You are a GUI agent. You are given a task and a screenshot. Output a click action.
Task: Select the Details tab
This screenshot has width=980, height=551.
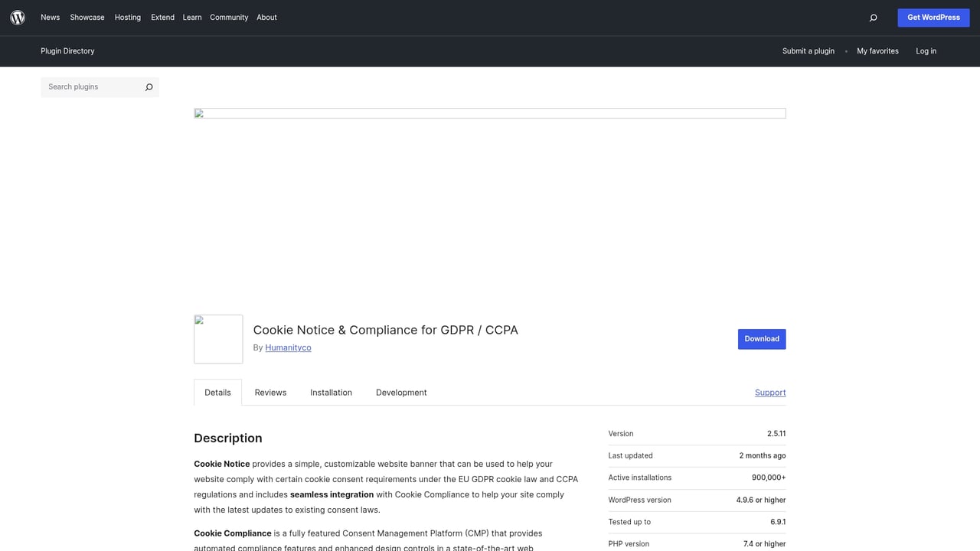(x=217, y=392)
